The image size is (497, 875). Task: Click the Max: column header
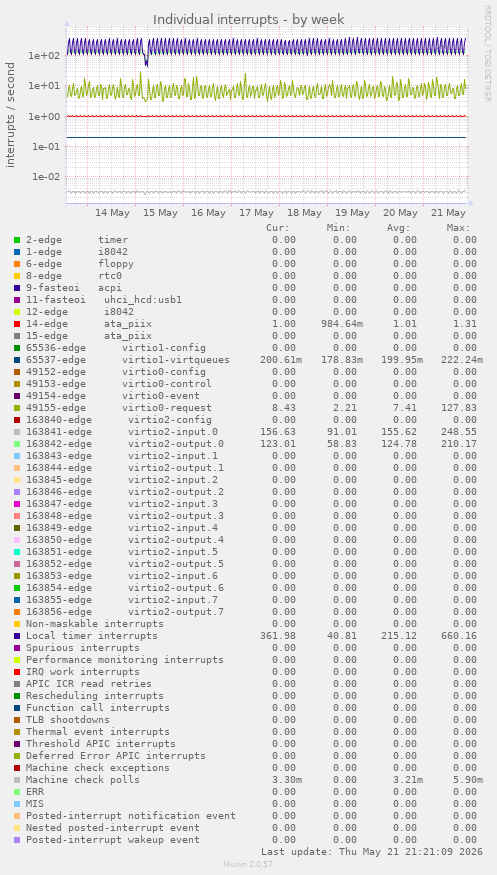click(459, 228)
